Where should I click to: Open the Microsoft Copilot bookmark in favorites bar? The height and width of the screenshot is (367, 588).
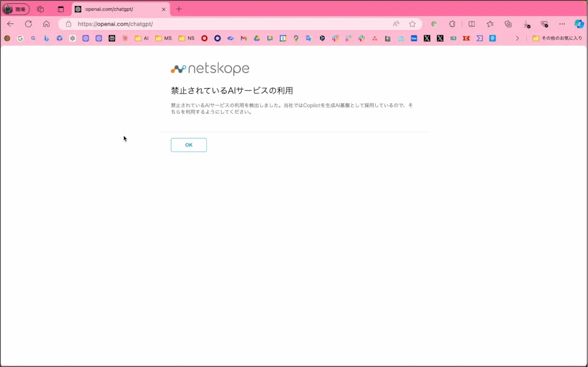coord(59,38)
